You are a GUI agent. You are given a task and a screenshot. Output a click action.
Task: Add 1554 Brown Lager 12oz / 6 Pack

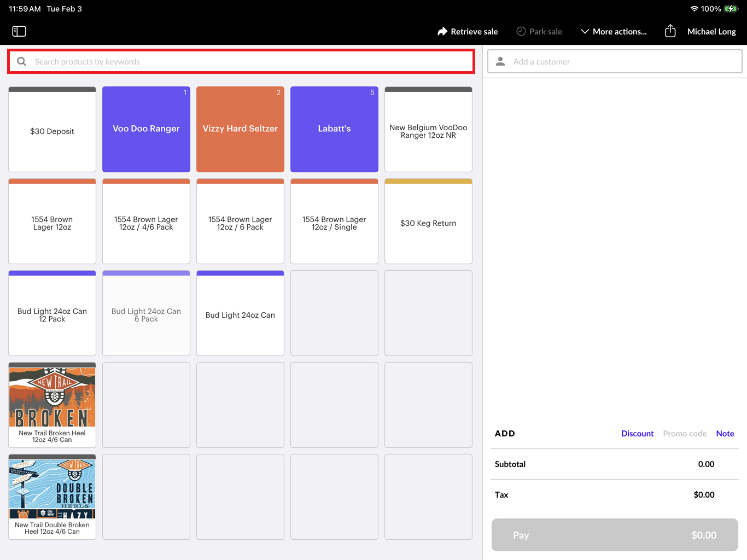(x=241, y=221)
